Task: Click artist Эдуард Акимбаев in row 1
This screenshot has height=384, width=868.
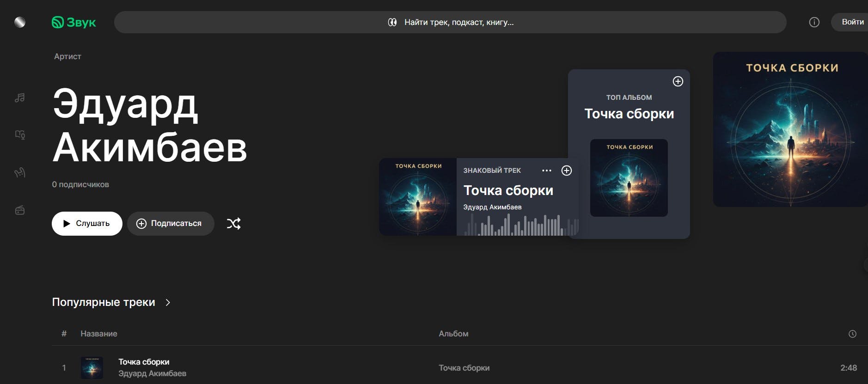Action: 152,373
